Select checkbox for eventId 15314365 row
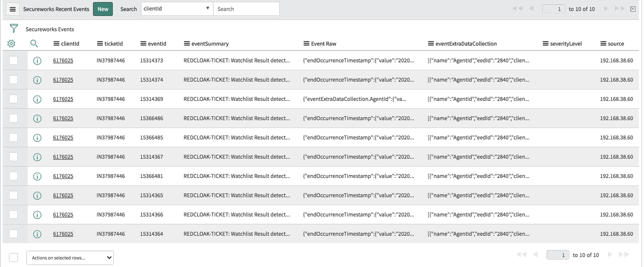Screen dimensions: 644x267 pyautogui.click(x=13, y=195)
